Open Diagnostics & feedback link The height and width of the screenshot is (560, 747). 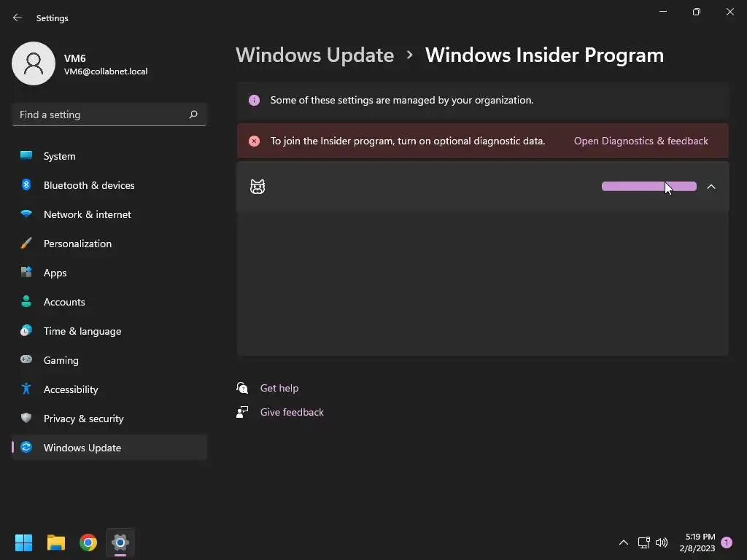point(640,141)
